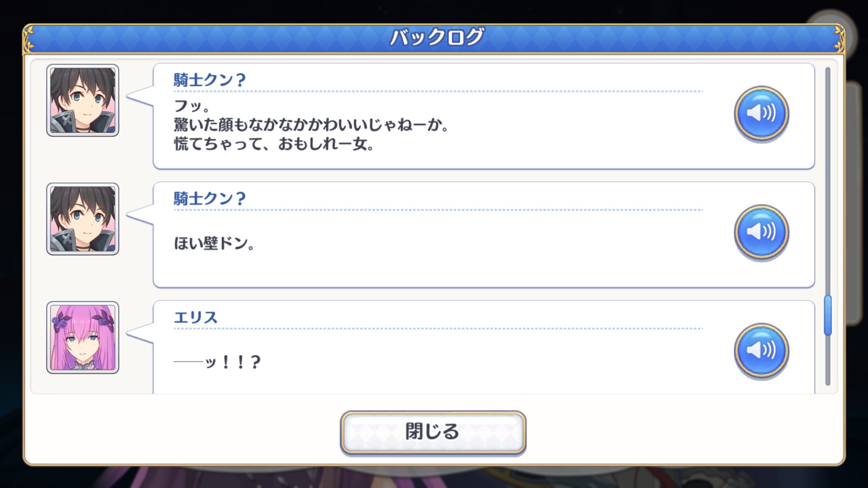Image resolution: width=868 pixels, height=488 pixels.
Task: Click the first 騎士クン? portrait thumbnail
Action: (x=83, y=100)
